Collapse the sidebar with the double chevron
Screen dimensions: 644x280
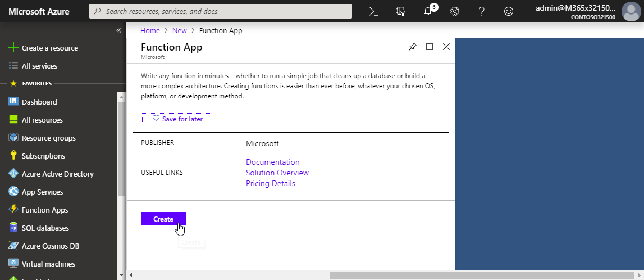pos(118,30)
